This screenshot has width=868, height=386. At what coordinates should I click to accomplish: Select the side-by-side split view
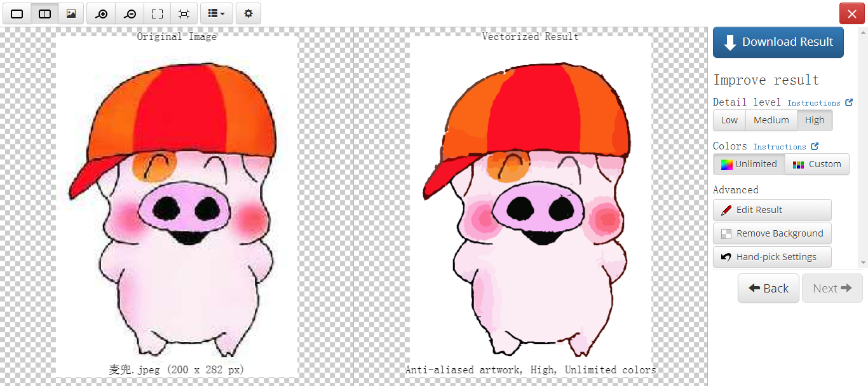pyautogui.click(x=44, y=13)
